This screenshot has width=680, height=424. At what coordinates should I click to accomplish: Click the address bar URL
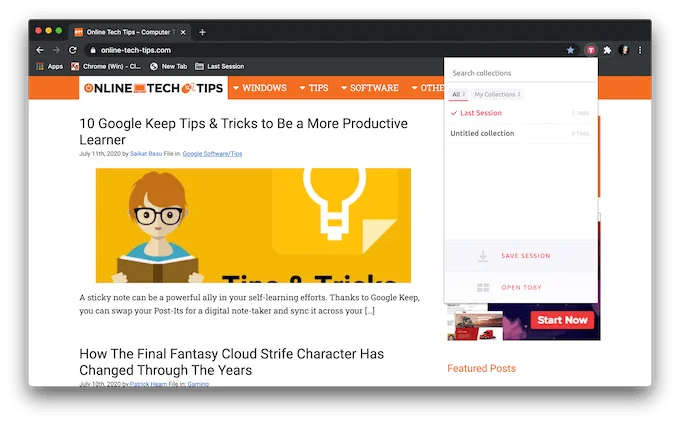(136, 50)
